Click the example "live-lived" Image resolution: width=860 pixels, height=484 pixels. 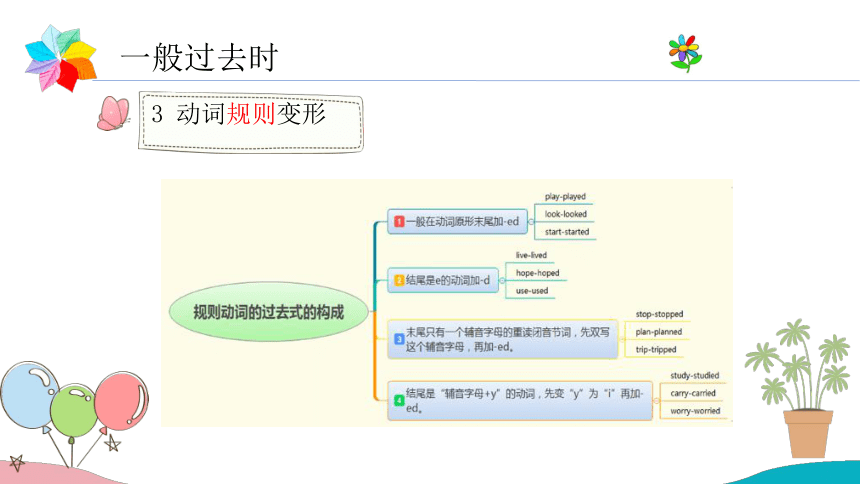[531, 255]
